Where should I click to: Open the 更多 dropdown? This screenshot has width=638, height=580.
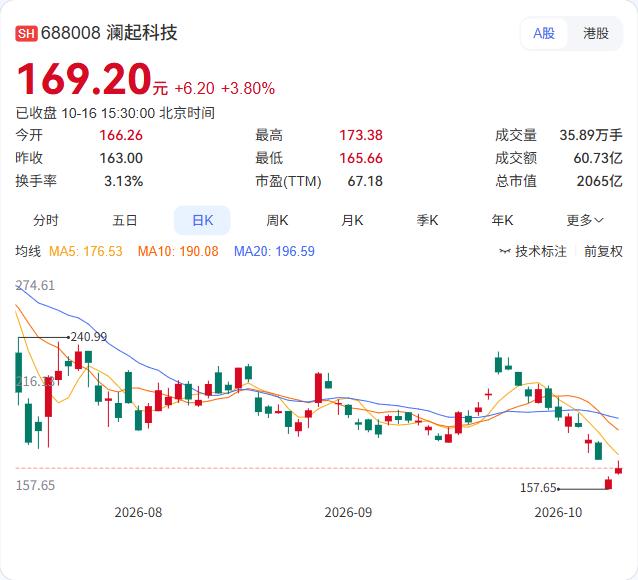click(585, 220)
